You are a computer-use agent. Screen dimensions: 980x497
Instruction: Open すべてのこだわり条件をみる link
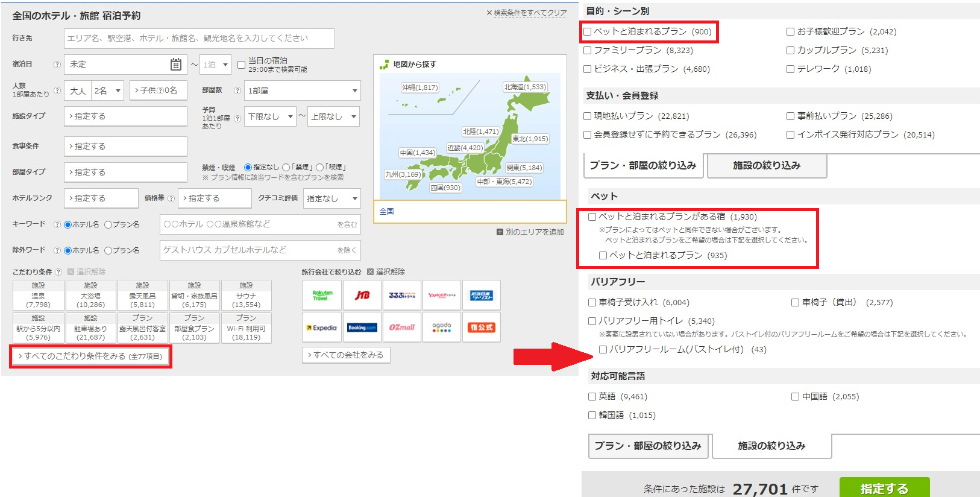click(x=90, y=356)
